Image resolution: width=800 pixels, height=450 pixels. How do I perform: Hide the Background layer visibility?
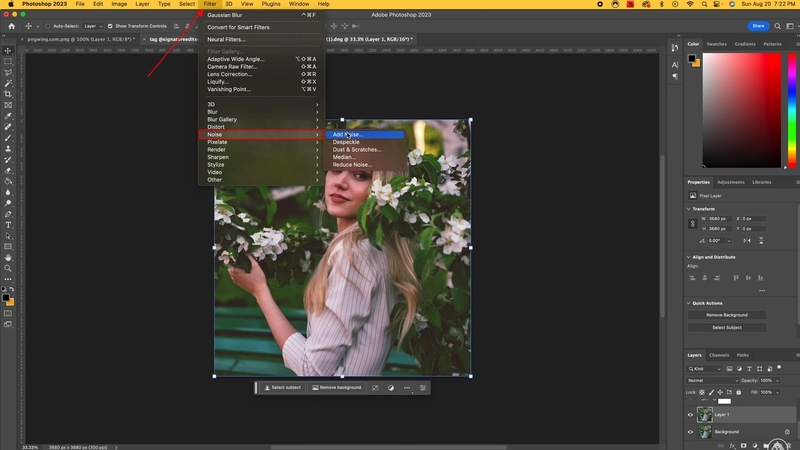click(x=690, y=432)
